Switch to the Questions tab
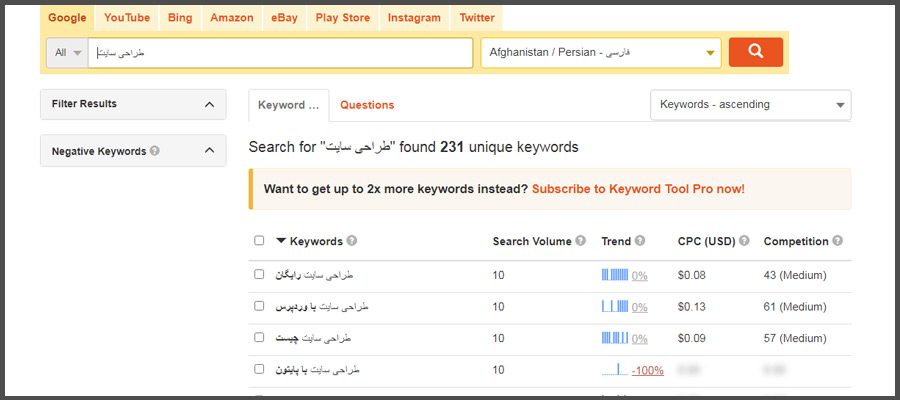 pos(367,105)
